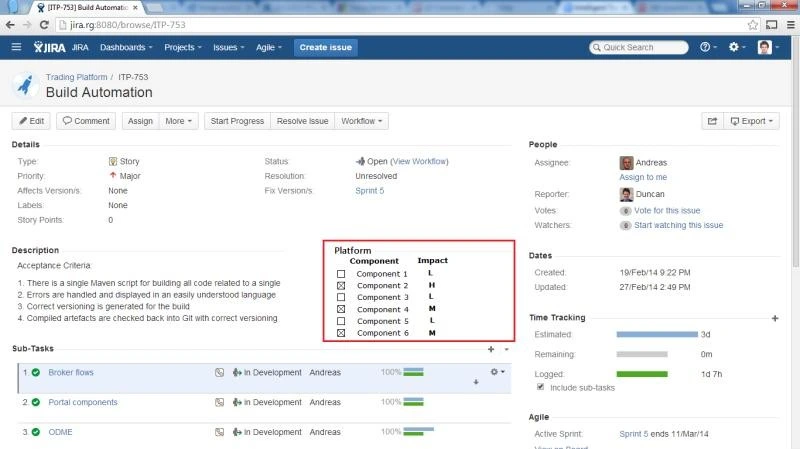Open gear actions for Broker flows sub-task
This screenshot has width=800, height=449.
pyautogui.click(x=493, y=372)
